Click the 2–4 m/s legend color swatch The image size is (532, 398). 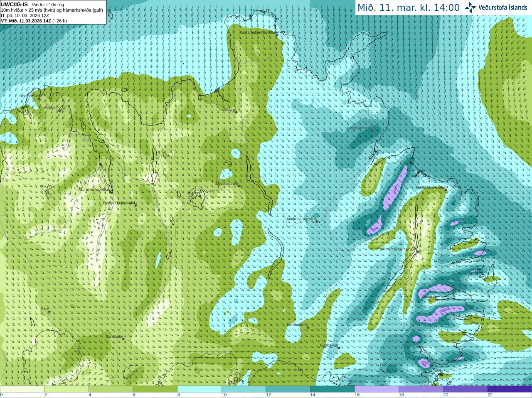[66, 389]
